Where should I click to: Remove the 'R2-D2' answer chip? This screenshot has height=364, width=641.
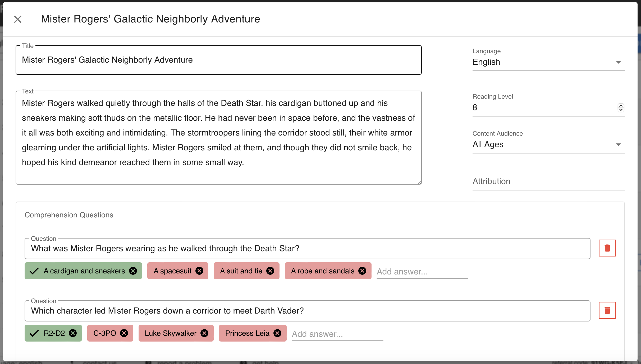tap(73, 333)
